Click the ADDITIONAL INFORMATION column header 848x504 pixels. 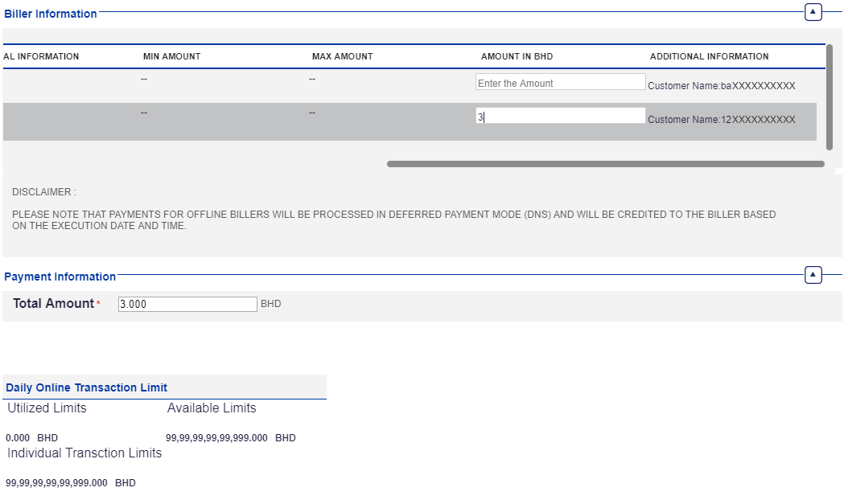click(x=709, y=56)
